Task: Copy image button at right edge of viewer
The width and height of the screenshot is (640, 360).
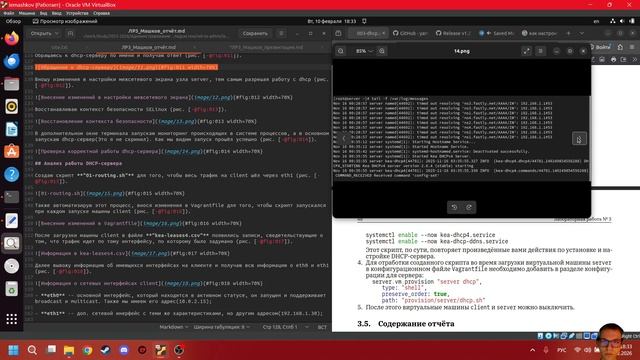Action: point(579,139)
